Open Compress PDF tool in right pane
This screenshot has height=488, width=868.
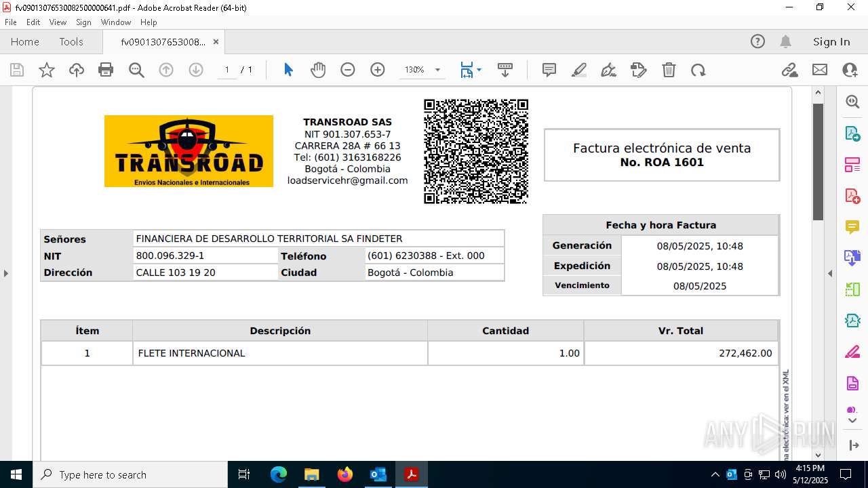point(852,320)
